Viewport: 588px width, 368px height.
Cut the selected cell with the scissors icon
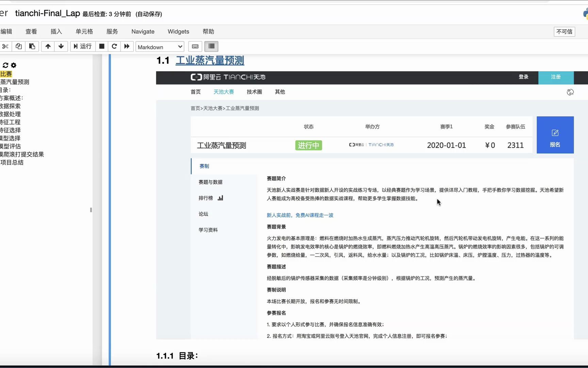pos(5,46)
